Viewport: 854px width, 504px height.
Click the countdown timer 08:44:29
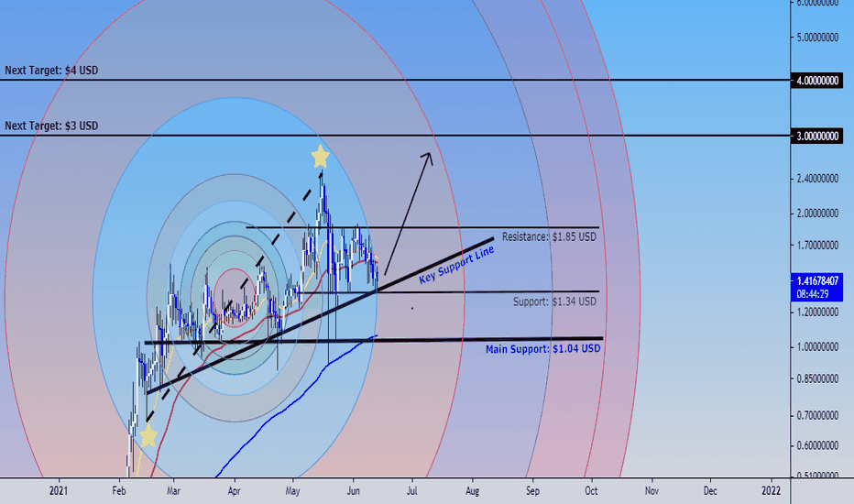coord(813,294)
